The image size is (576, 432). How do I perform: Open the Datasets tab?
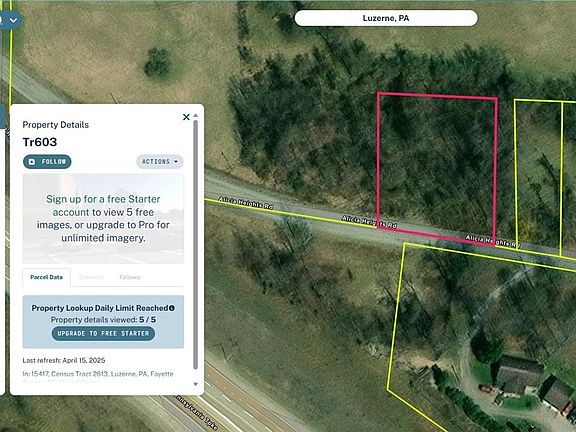tap(91, 277)
